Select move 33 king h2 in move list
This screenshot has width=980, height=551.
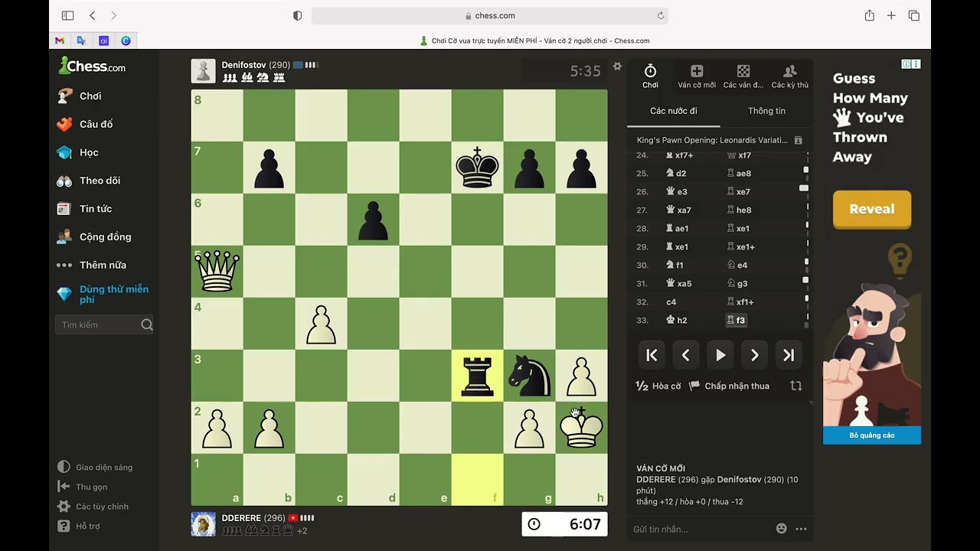point(676,321)
